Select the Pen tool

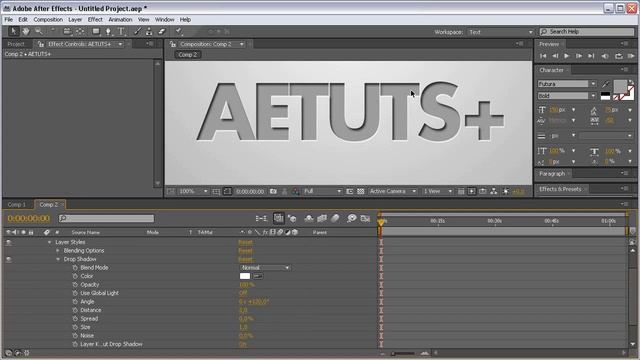click(x=108, y=31)
